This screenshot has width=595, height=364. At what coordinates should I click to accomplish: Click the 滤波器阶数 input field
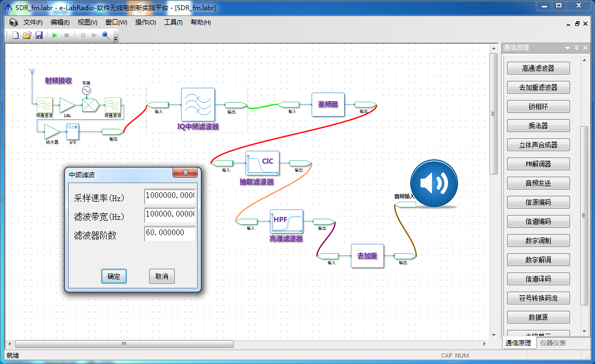coord(170,234)
